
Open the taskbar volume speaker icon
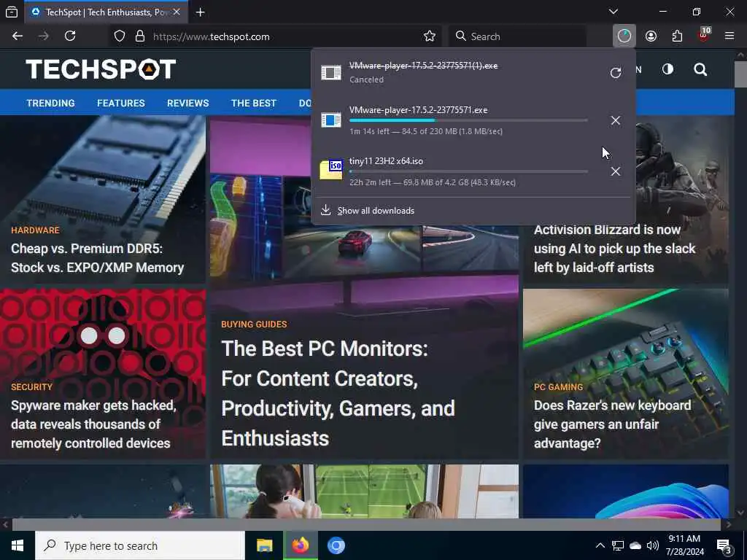(653, 545)
